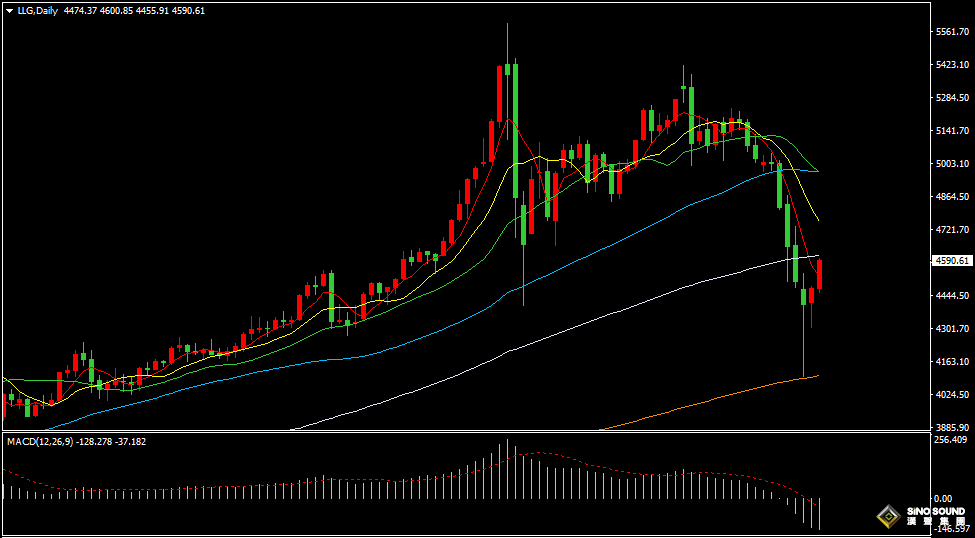Screen dimensions: 975x538
Task: Click the 5561.70 price axis label
Action: pos(951,32)
